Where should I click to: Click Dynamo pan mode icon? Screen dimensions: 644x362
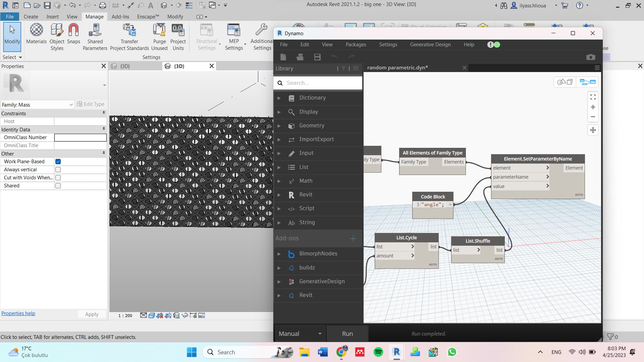(x=593, y=130)
